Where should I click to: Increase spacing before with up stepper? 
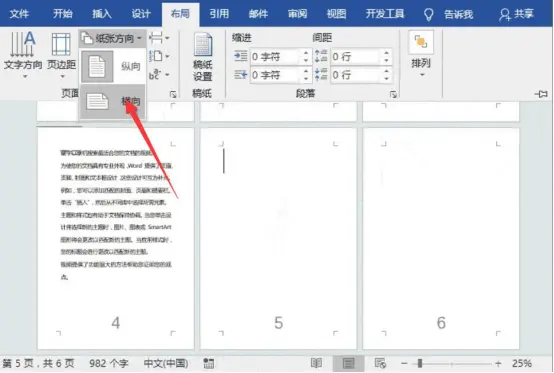coord(386,53)
